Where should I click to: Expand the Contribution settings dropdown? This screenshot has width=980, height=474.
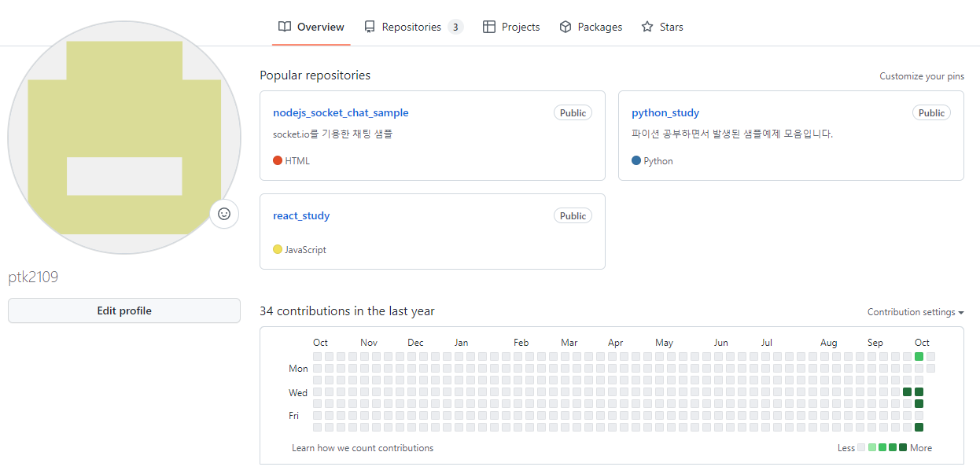(x=916, y=312)
